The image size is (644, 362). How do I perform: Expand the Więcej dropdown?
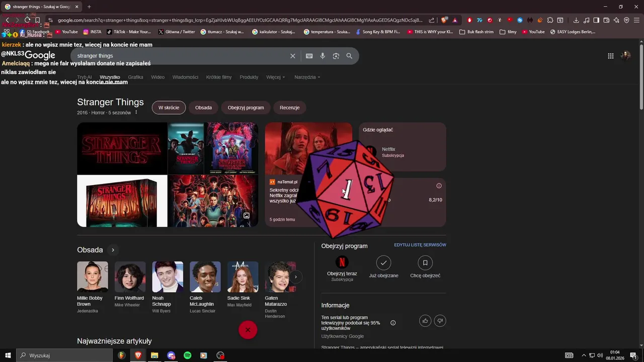(x=276, y=77)
